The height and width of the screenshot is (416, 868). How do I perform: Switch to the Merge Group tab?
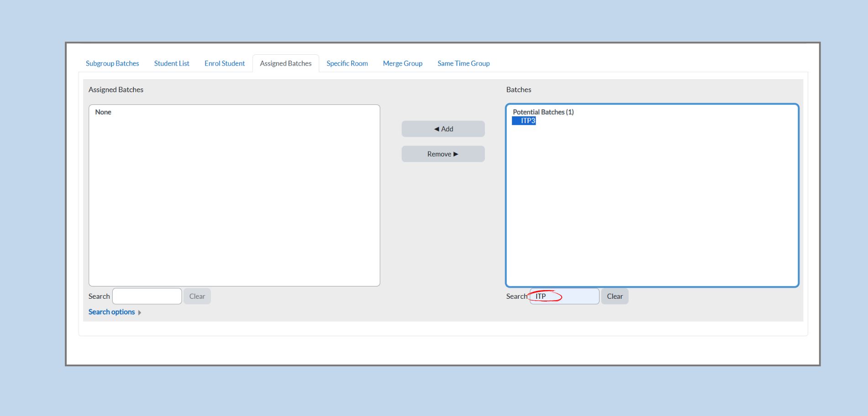click(x=403, y=63)
